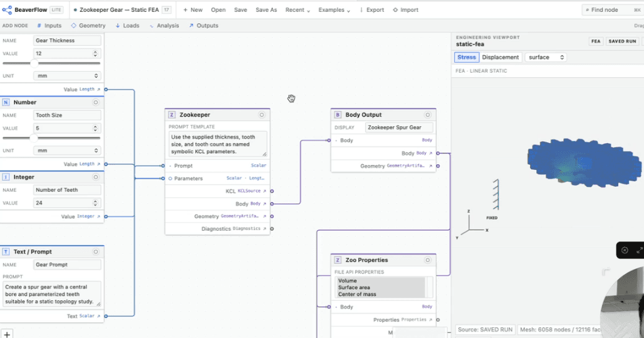Click the Tooth Size Value output port

[x=106, y=164]
